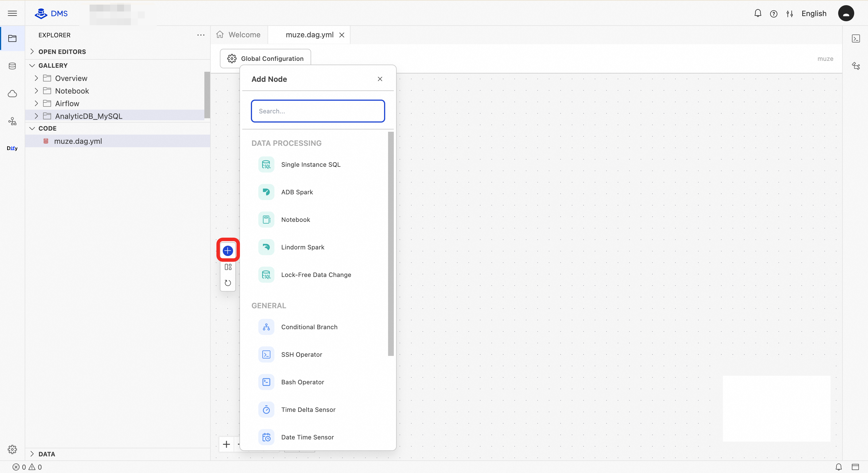Click the errors and warnings status indicator

coord(27,467)
